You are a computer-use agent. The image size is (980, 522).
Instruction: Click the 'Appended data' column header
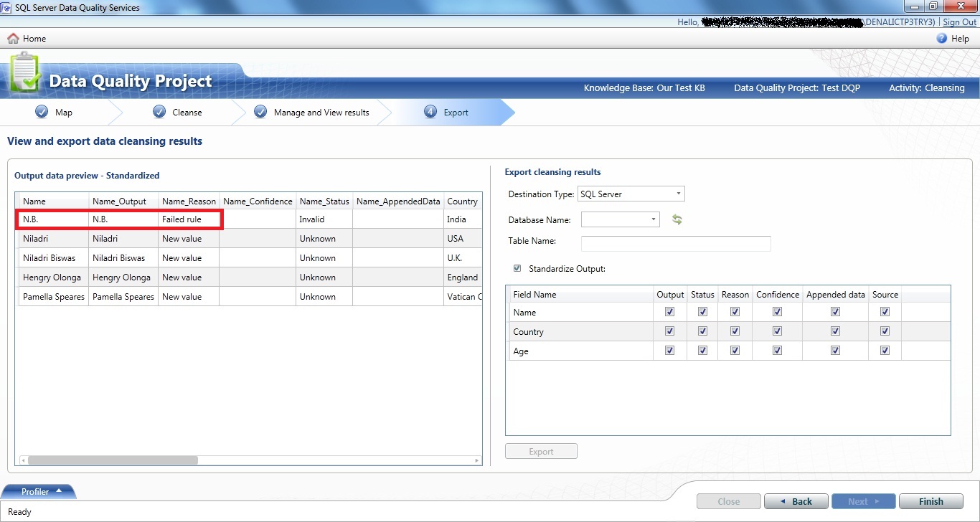coord(836,295)
